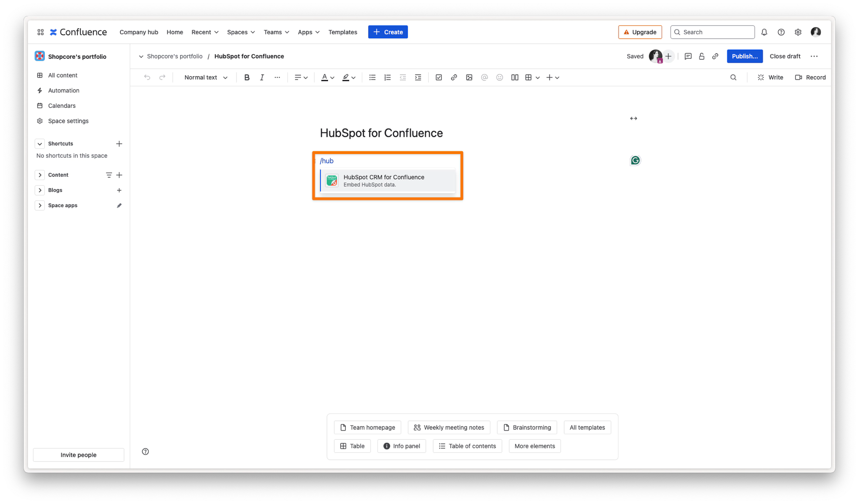This screenshot has height=504, width=859.
Task: Open the Teams dropdown menu
Action: pos(276,32)
